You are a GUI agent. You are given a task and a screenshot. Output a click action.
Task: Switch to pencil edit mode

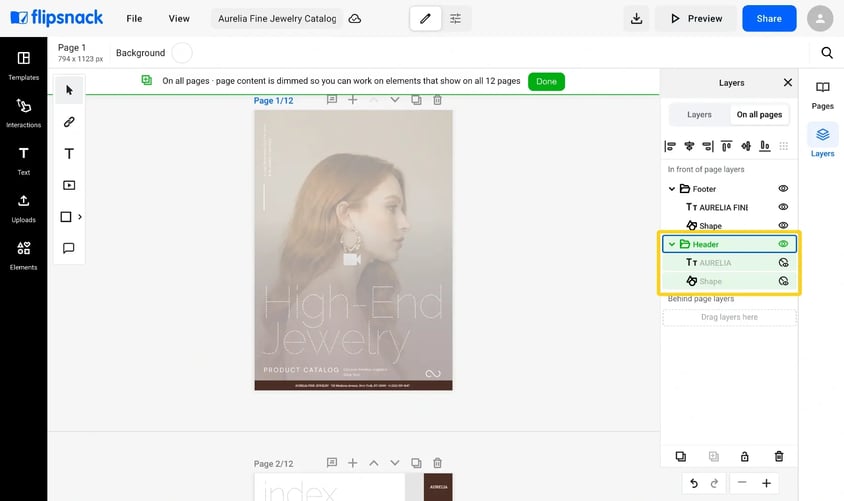[x=425, y=19]
